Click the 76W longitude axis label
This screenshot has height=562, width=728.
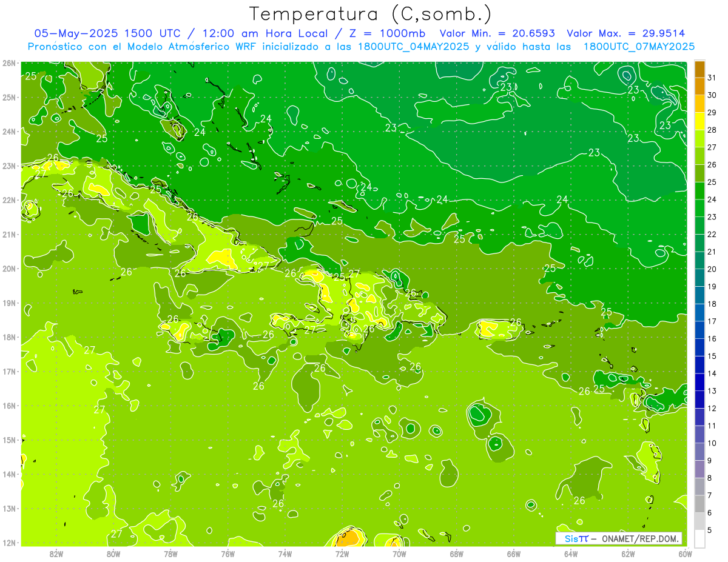click(227, 554)
